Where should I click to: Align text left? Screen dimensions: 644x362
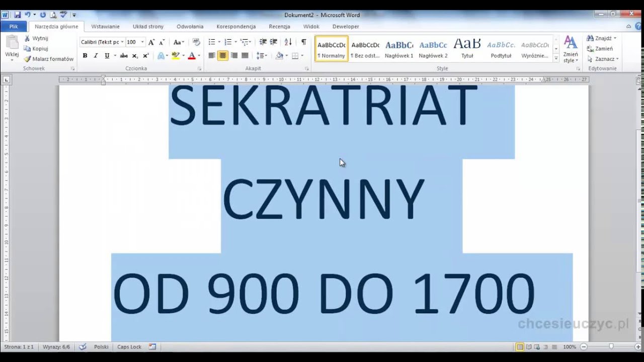[x=212, y=56]
